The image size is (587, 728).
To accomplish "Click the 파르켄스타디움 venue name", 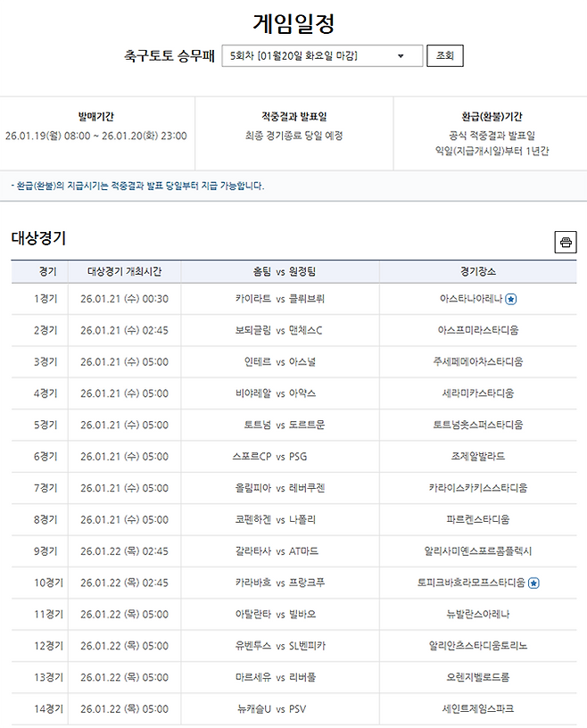I will tap(477, 519).
